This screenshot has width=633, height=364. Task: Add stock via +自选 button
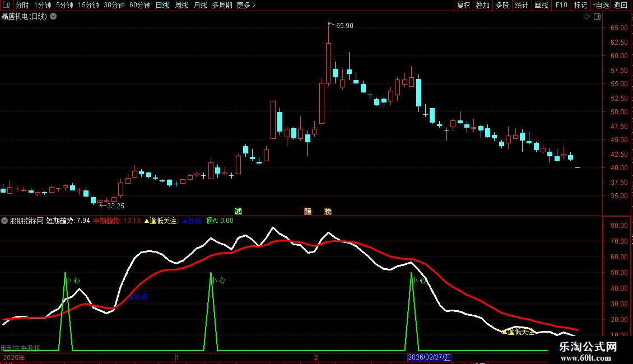[x=600, y=6]
